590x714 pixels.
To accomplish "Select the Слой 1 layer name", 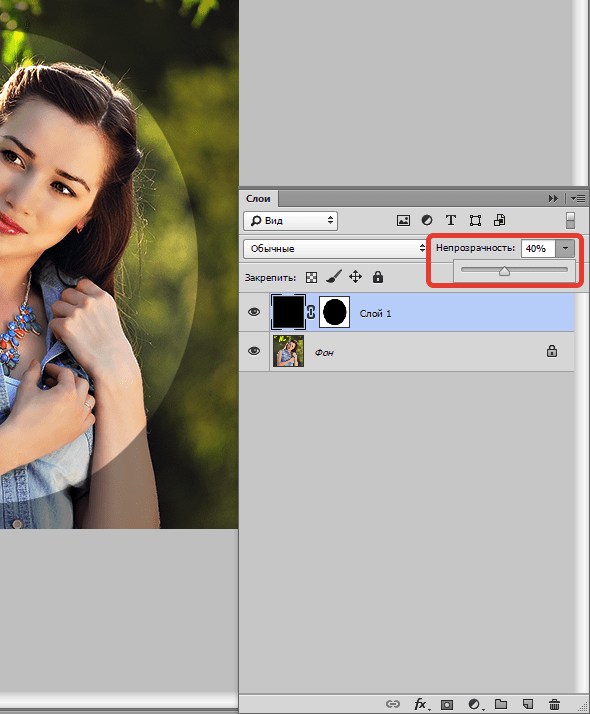I will (375, 313).
